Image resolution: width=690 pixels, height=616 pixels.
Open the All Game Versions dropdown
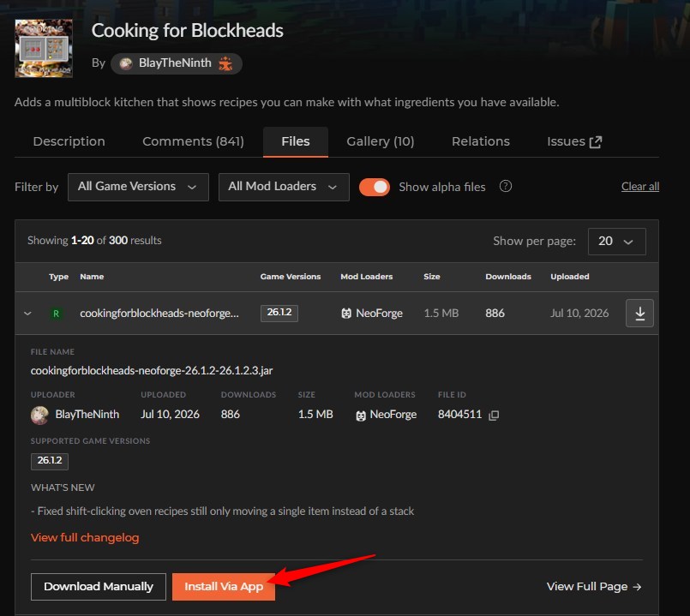[x=138, y=187]
